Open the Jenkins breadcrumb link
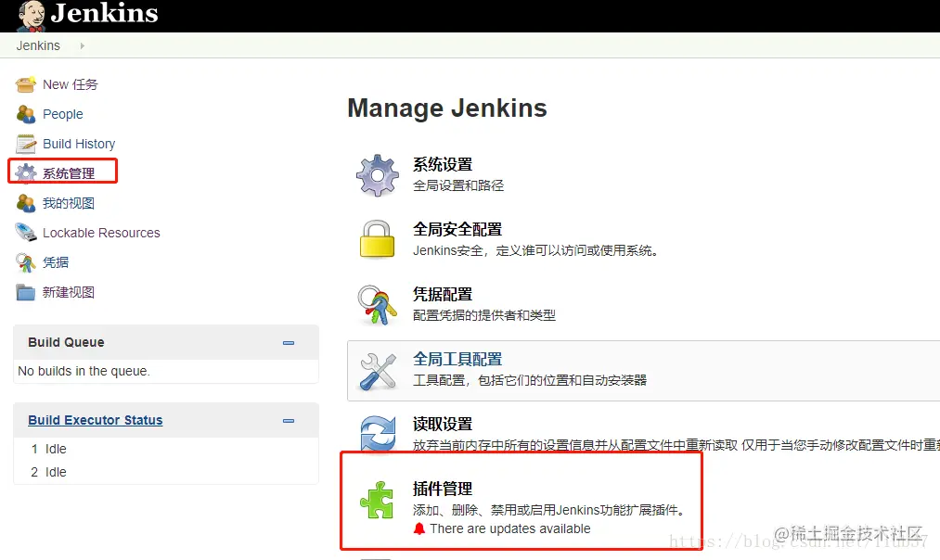Viewport: 940px width, 560px height. tap(38, 45)
